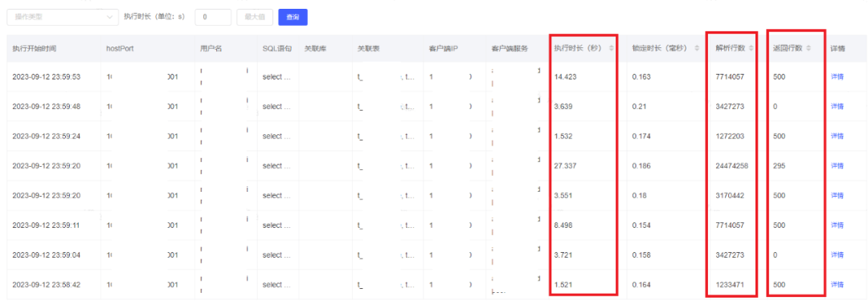Open 详情 for the 23:59:24 row

click(837, 136)
